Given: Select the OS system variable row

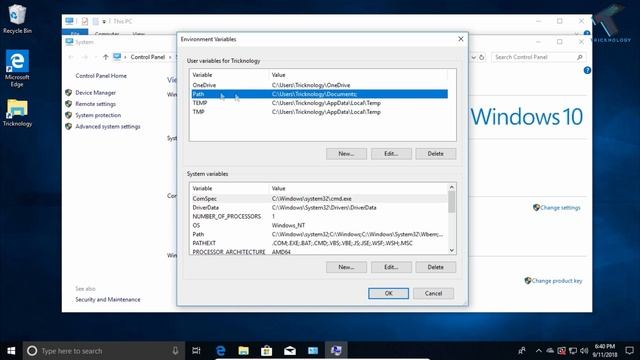Looking at the screenshot, I should [x=320, y=225].
